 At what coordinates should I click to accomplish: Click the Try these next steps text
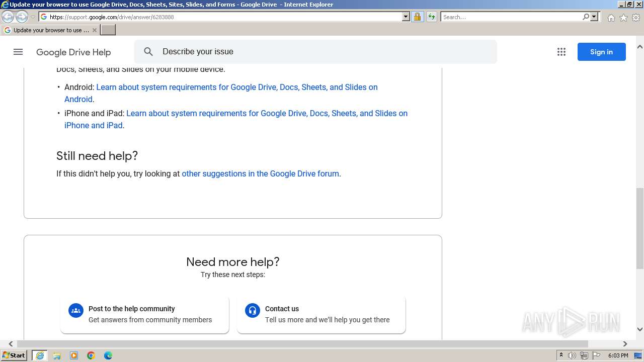[233, 275]
